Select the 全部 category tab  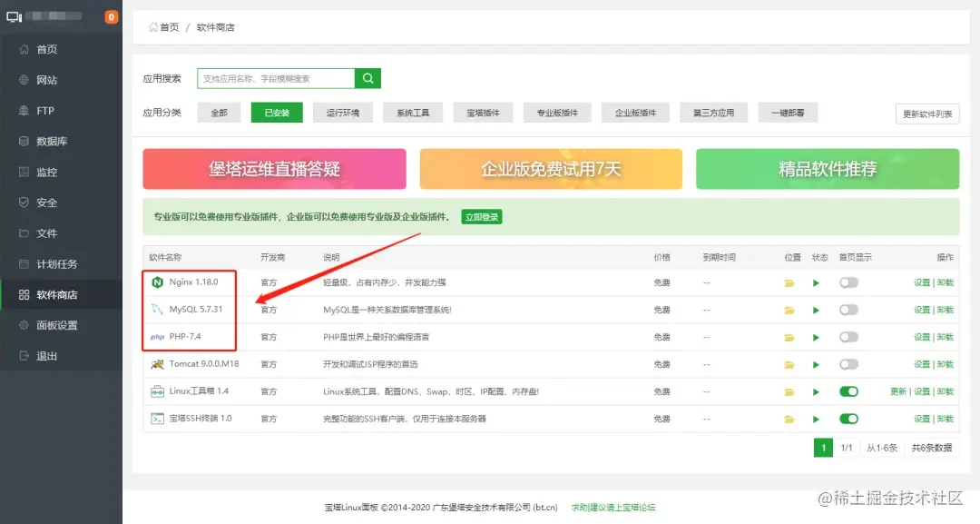pos(219,113)
